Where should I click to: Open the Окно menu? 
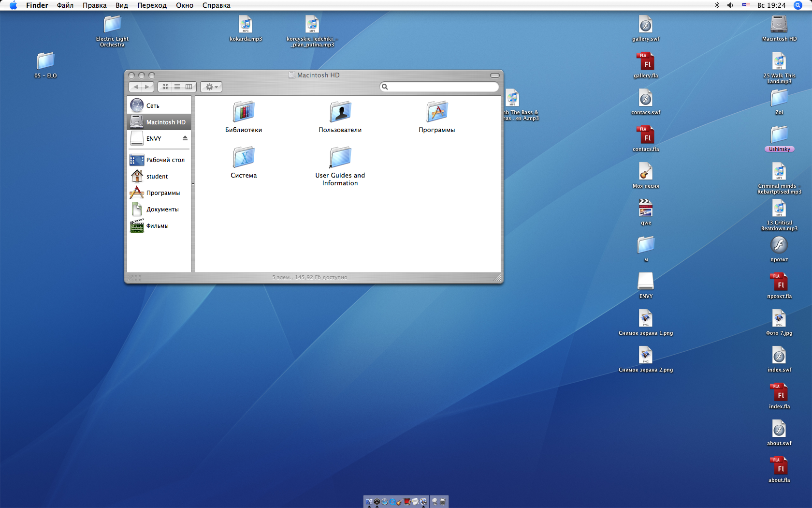[185, 5]
